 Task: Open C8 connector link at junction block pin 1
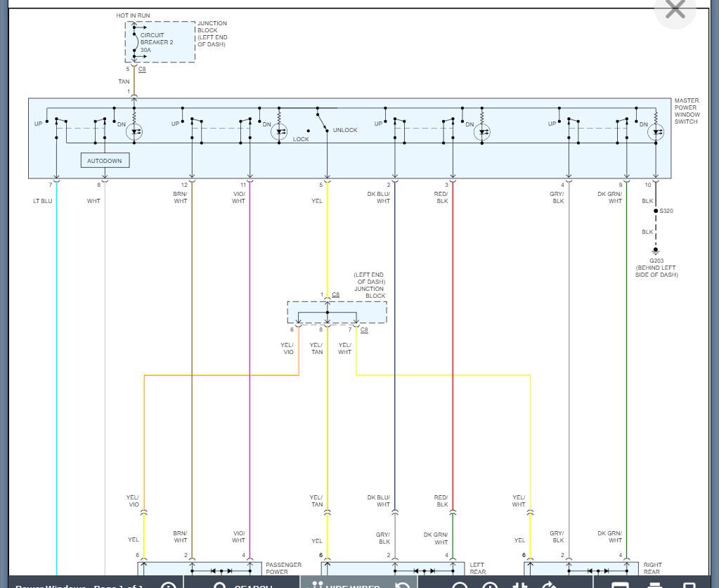[x=336, y=294]
